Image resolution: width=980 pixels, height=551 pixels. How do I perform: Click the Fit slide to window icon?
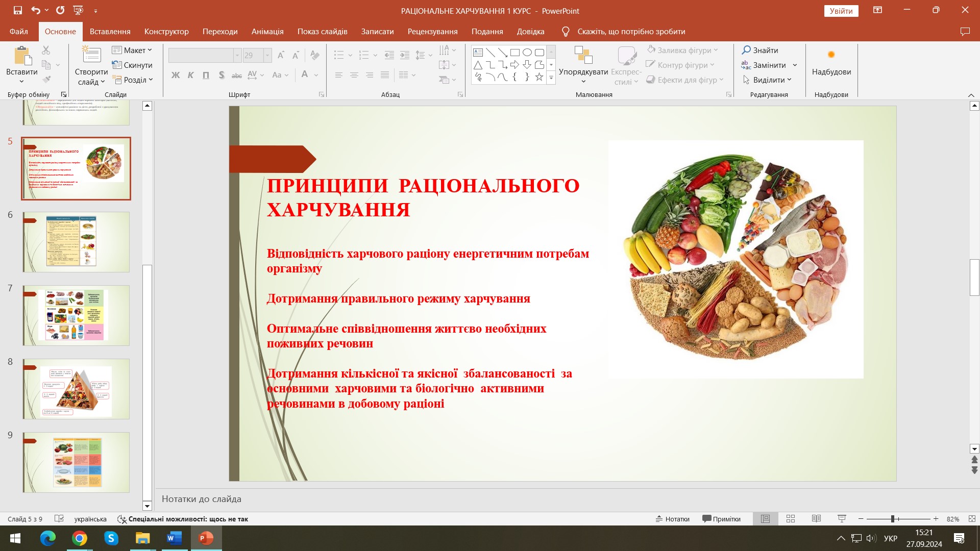tap(972, 519)
